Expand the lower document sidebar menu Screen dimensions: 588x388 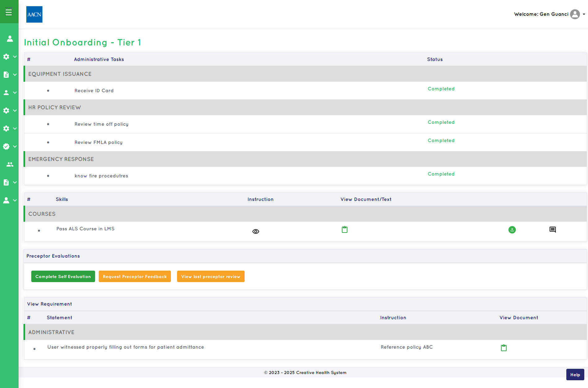(10, 182)
